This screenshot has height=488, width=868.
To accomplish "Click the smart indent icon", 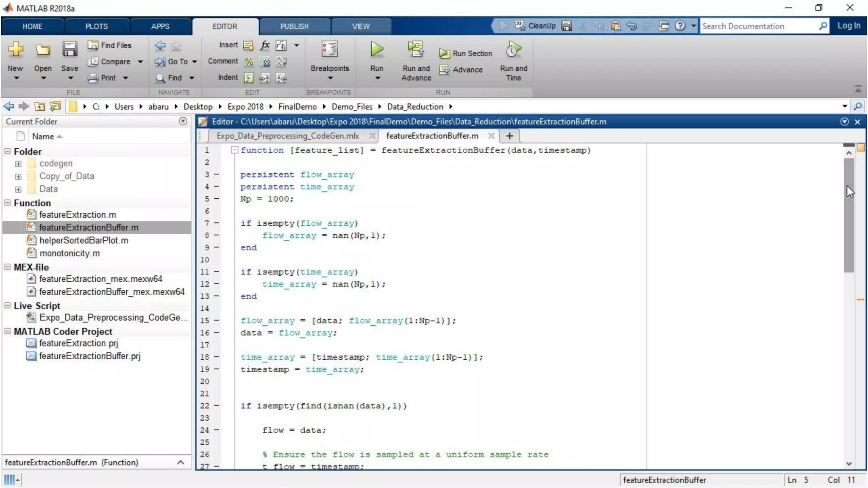I will click(x=249, y=78).
